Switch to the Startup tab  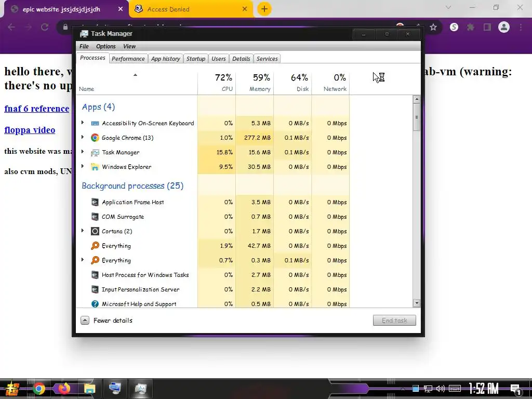point(196,59)
